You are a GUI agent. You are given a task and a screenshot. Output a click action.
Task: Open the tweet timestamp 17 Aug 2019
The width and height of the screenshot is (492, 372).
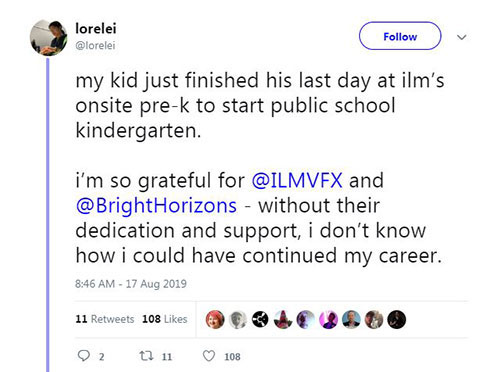click(x=131, y=284)
